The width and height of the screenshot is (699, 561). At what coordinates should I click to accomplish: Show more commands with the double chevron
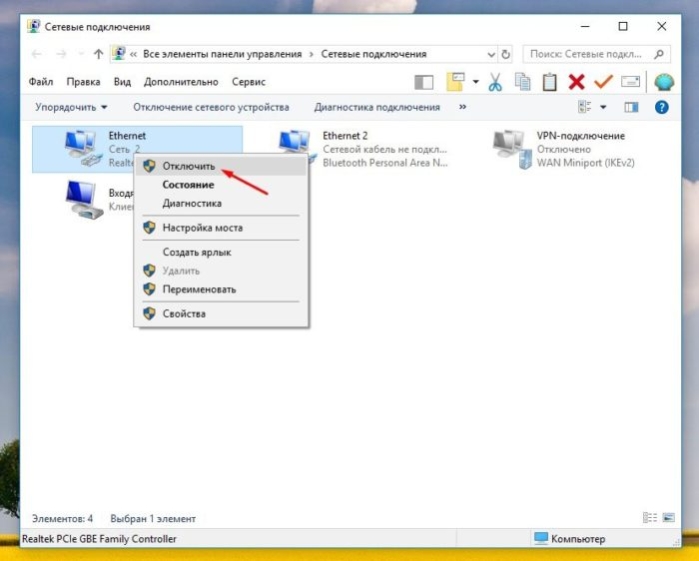(x=463, y=107)
